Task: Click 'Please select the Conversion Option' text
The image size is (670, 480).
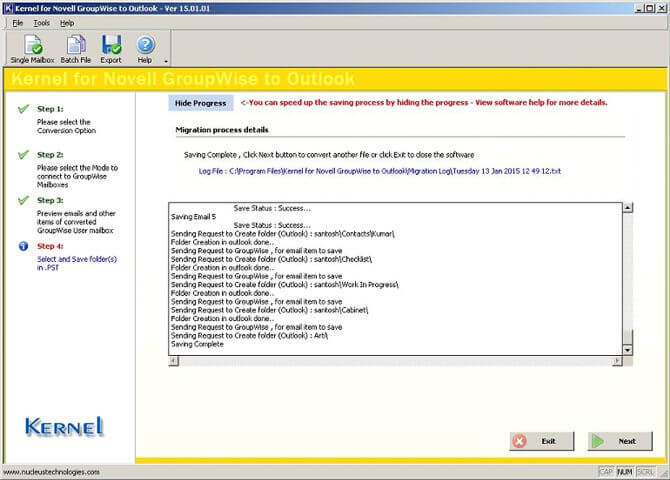Action: 66,126
